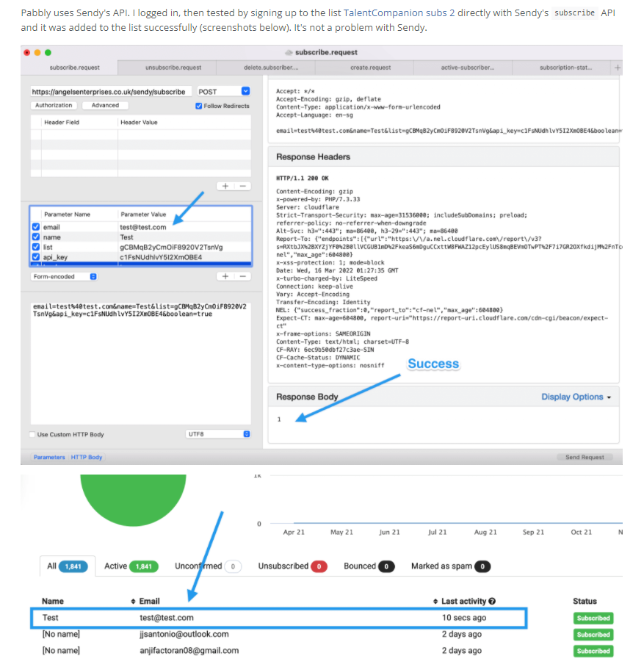The width and height of the screenshot is (644, 667).
Task: Click the request URL field
Action: click(111, 92)
